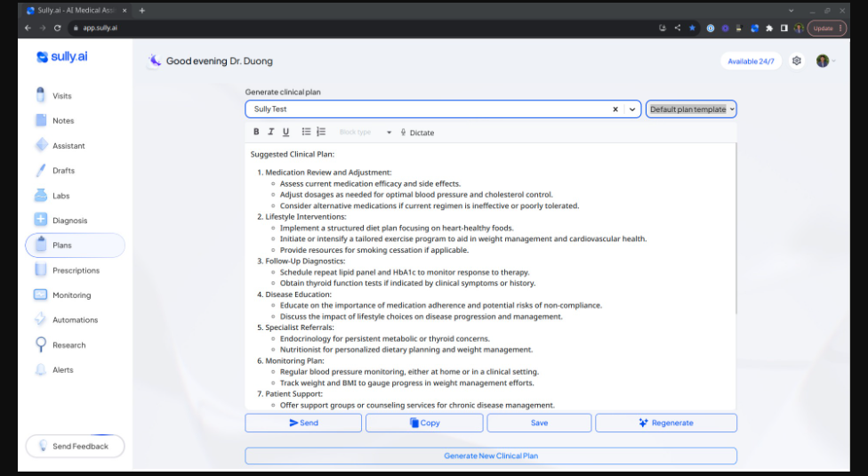Open Prescriptions from the sidebar
Image resolution: width=868 pixels, height=476 pixels.
point(76,270)
